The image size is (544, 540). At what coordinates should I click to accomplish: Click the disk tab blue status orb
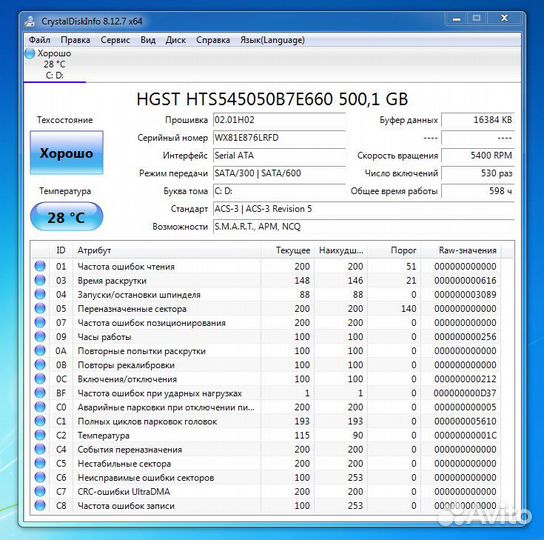click(x=30, y=53)
